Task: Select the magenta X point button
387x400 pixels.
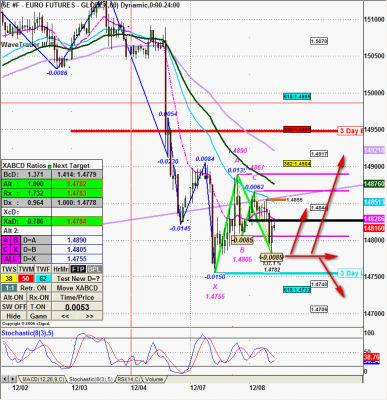Action: coord(16,250)
